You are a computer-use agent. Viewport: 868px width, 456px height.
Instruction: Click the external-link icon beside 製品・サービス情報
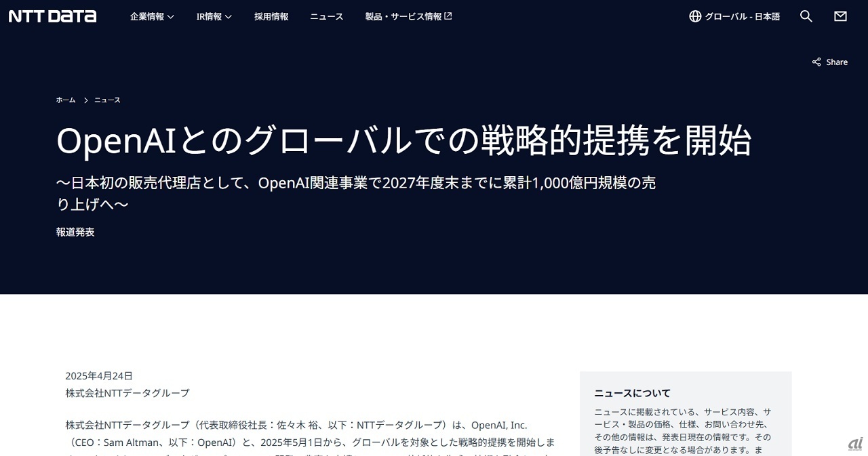point(448,16)
